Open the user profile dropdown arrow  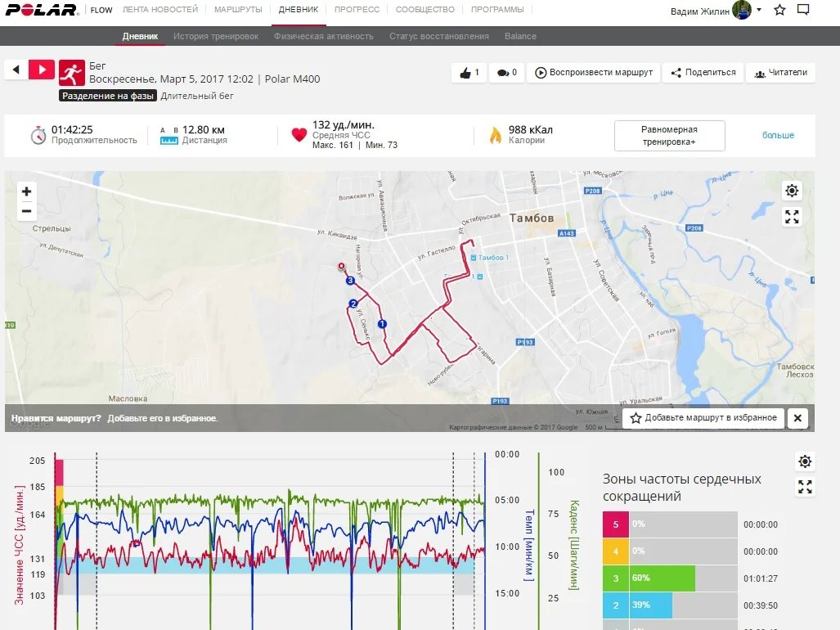(759, 10)
